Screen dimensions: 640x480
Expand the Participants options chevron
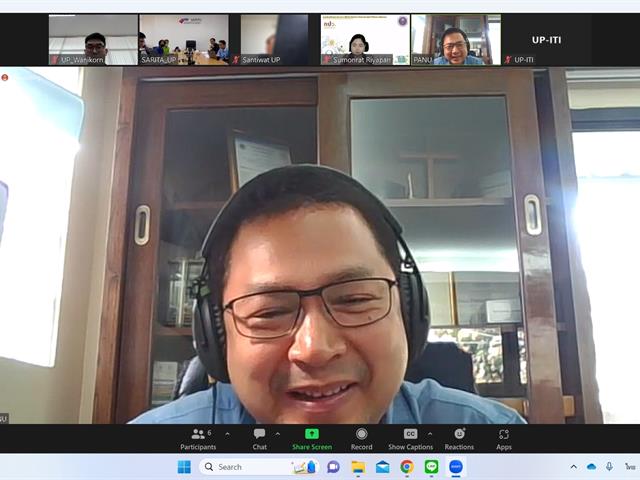227,434
